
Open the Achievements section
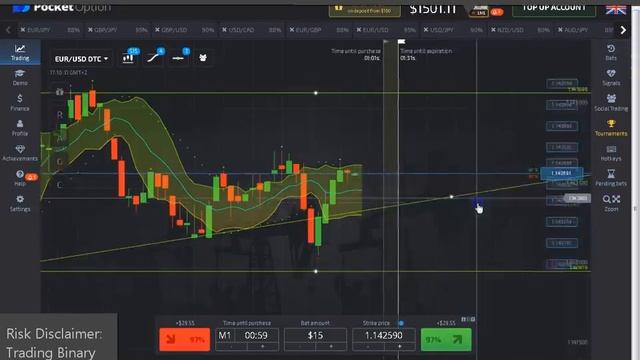click(20, 153)
